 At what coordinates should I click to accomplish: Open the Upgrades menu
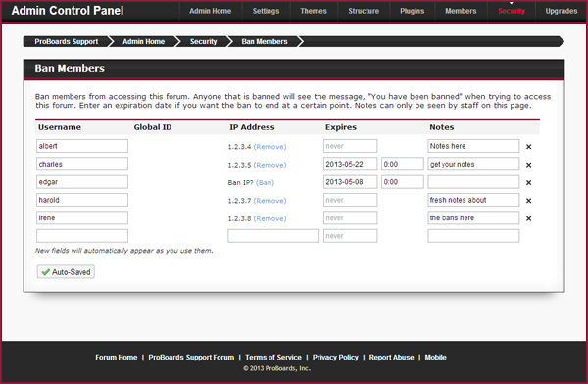562,11
